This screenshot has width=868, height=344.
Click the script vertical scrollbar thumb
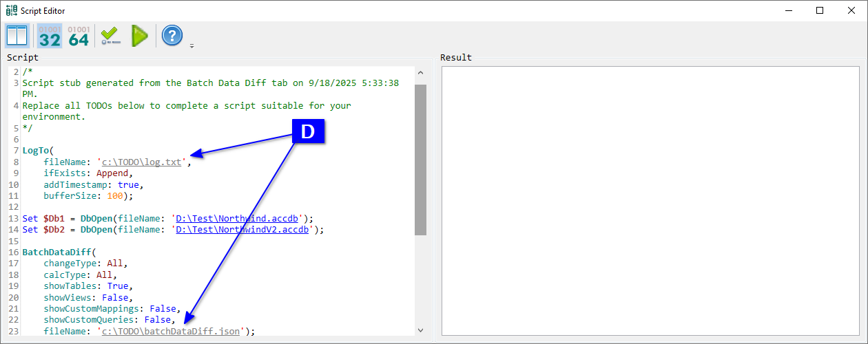[420, 158]
